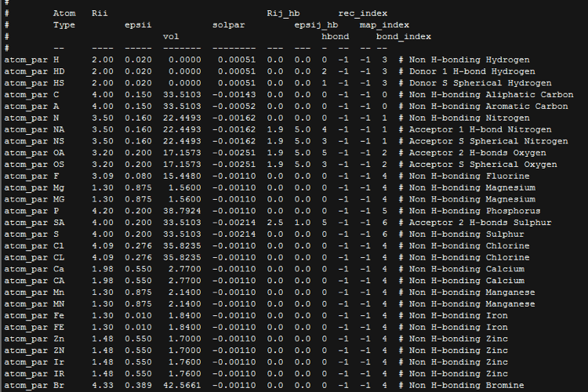588x392 pixels.
Task: Click the vol value '42.5661'
Action: tap(182, 386)
